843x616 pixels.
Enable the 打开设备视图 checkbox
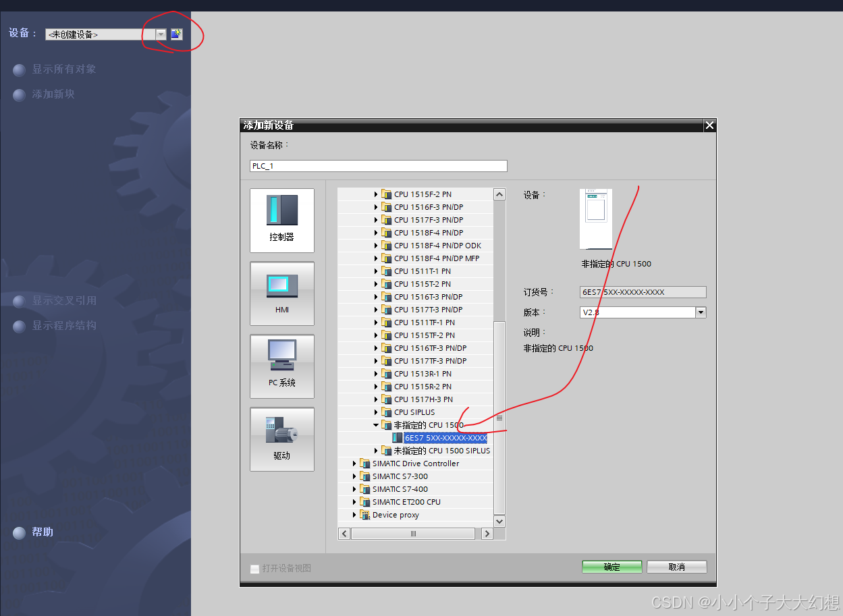(x=254, y=569)
